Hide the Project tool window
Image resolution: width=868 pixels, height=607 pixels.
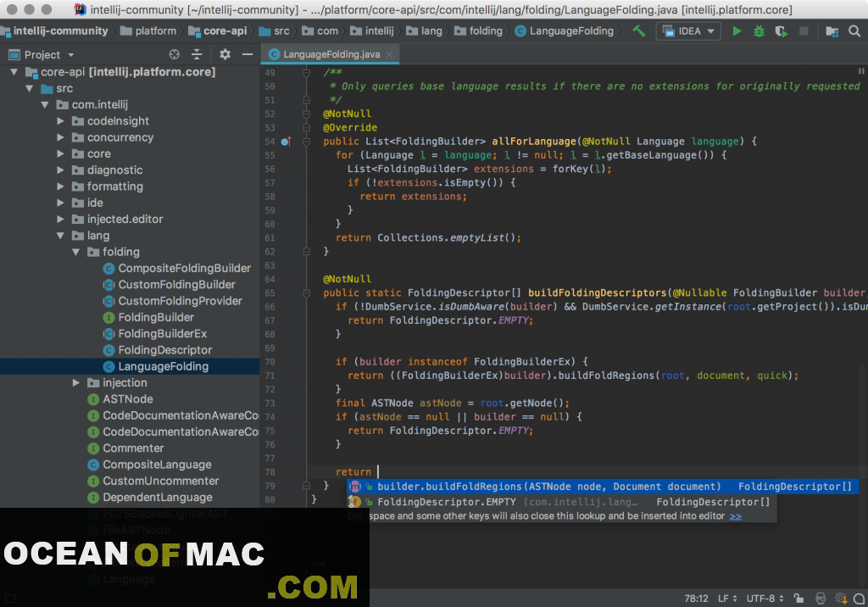[248, 54]
